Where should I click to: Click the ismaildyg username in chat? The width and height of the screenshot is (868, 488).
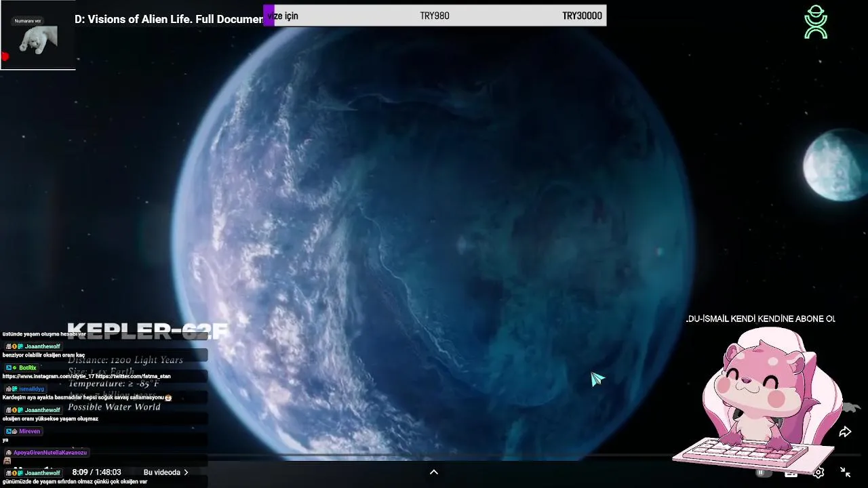31,389
